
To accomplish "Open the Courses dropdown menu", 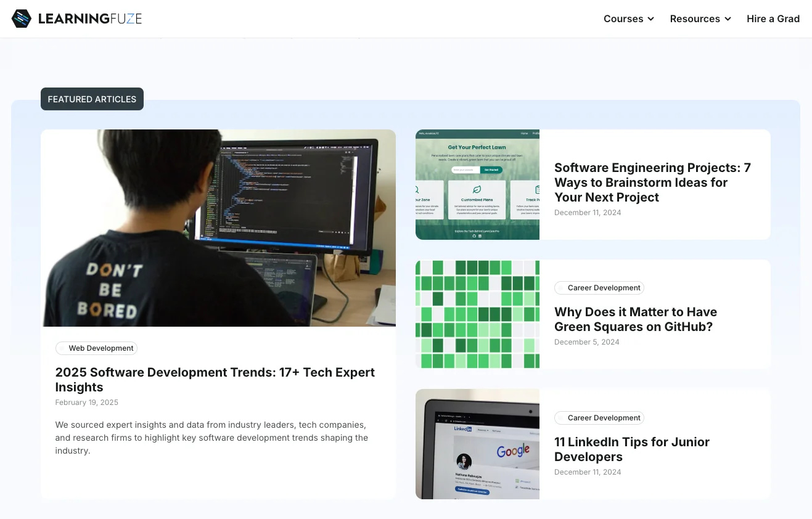I will (623, 18).
